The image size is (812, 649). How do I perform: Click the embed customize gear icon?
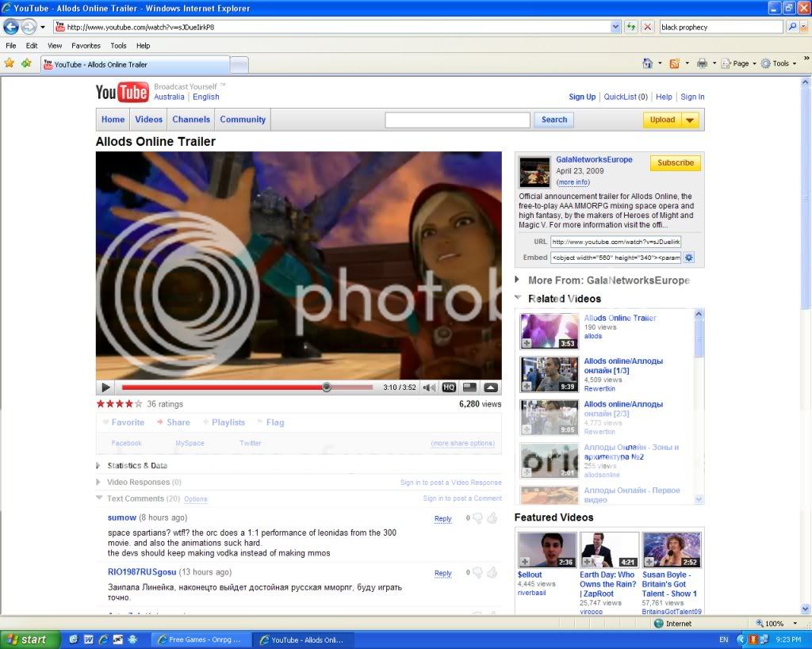coord(688,258)
